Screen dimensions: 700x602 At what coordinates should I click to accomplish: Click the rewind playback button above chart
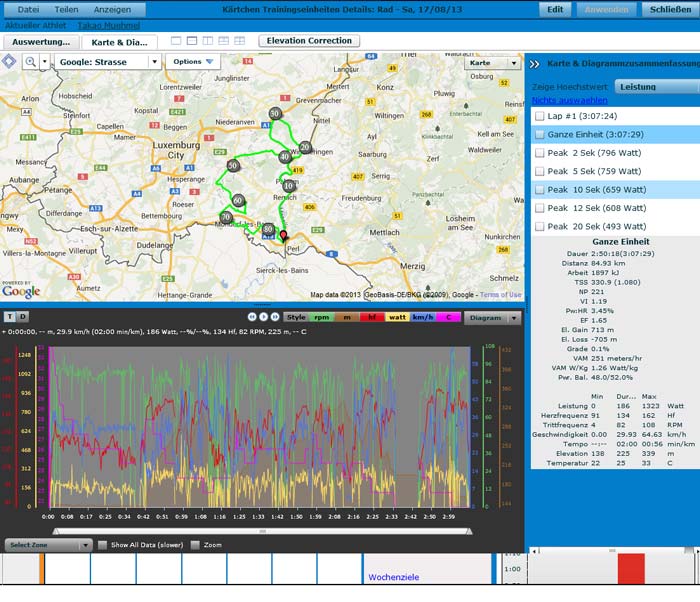click(x=252, y=317)
